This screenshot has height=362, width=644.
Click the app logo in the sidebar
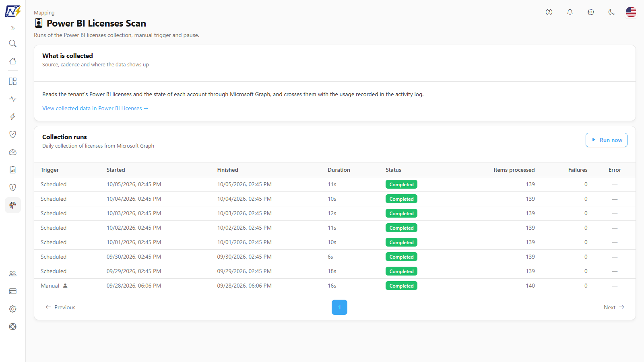[x=13, y=11]
